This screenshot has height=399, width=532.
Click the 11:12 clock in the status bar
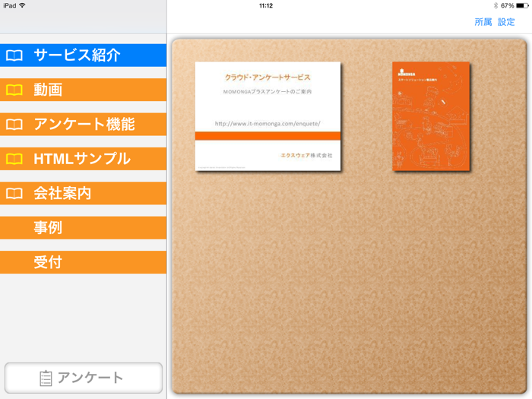pos(266,5)
